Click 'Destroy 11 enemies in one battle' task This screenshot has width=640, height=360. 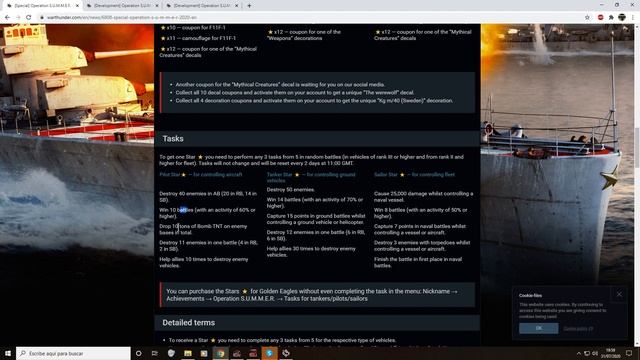(208, 246)
